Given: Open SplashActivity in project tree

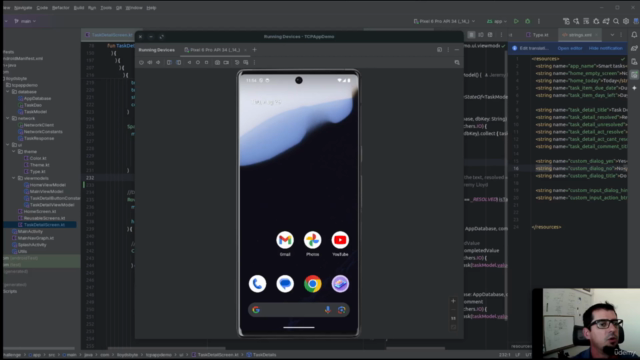Looking at the screenshot, I should tap(32, 245).
